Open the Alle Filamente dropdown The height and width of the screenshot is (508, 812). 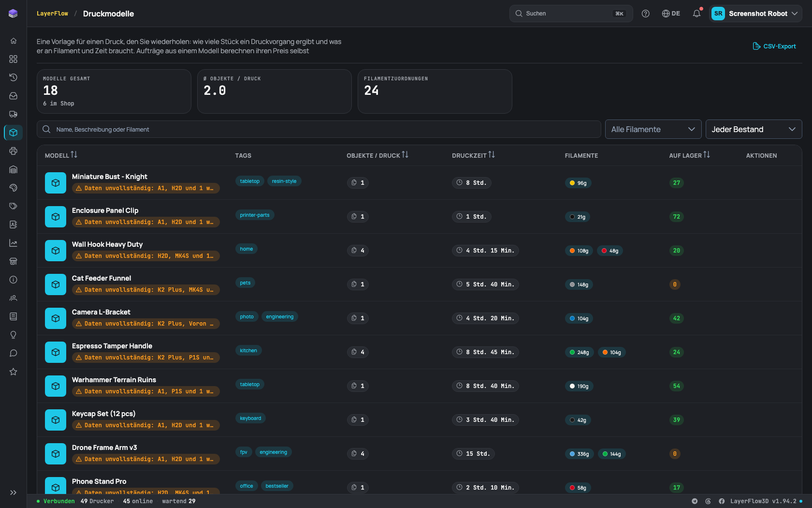click(653, 129)
